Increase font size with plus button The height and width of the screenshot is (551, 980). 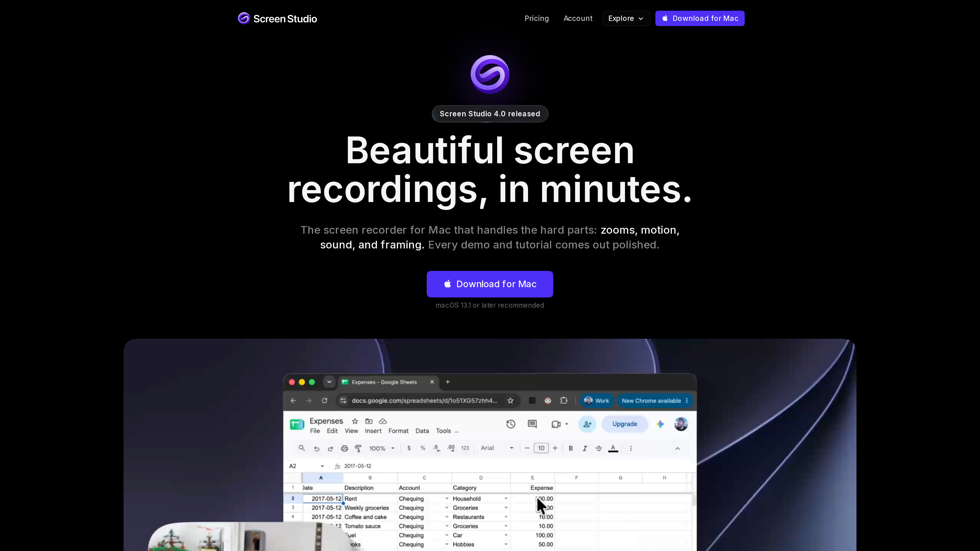click(x=555, y=448)
